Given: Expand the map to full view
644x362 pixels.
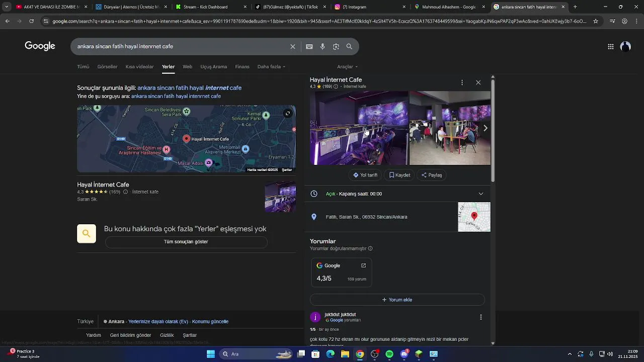Looking at the screenshot, I should point(288,113).
